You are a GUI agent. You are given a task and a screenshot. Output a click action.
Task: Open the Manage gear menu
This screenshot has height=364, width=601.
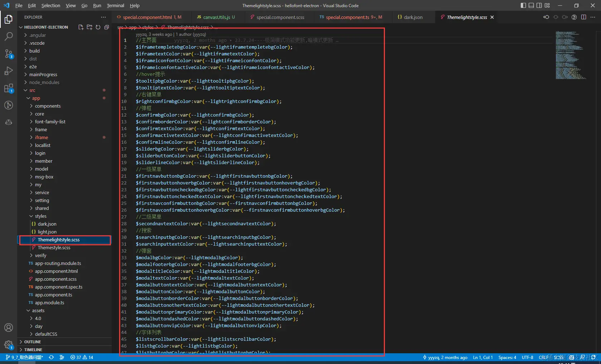(x=9, y=345)
